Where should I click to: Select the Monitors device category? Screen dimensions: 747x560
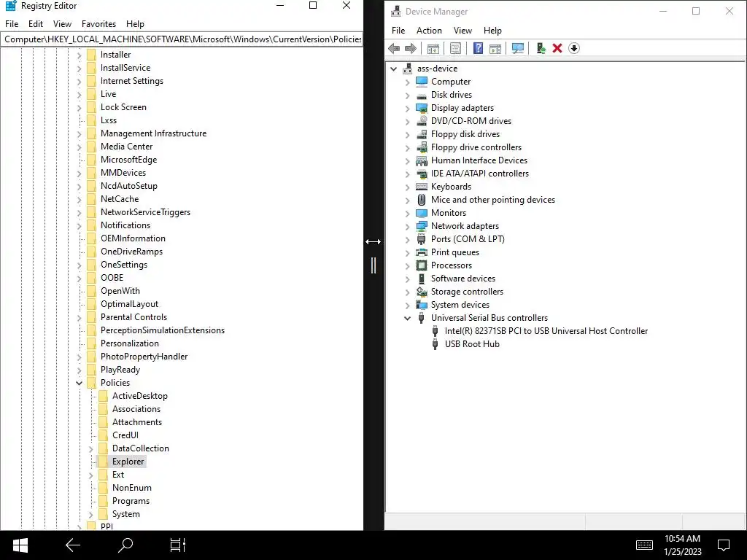coord(449,213)
